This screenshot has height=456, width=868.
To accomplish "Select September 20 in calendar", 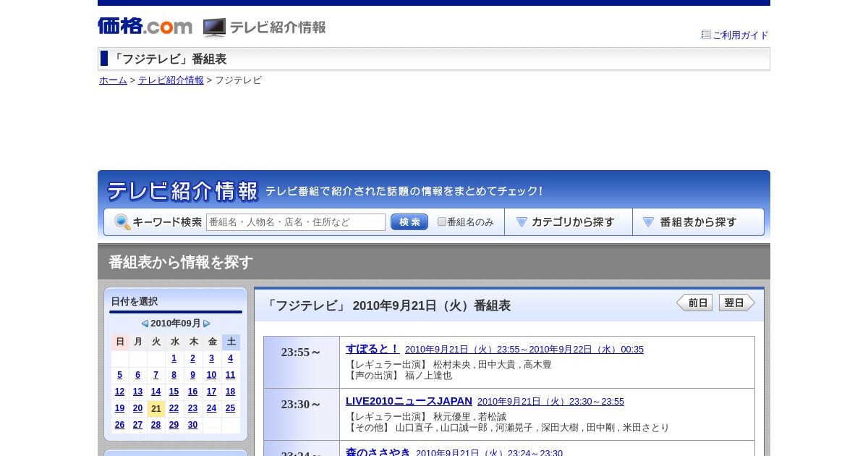I will click(x=138, y=408).
